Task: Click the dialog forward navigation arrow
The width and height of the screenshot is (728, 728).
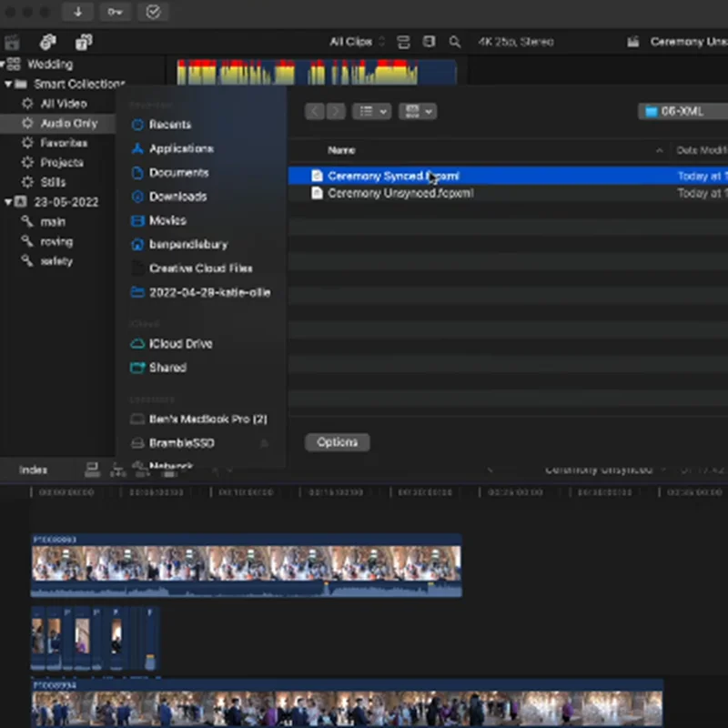Action: point(336,111)
